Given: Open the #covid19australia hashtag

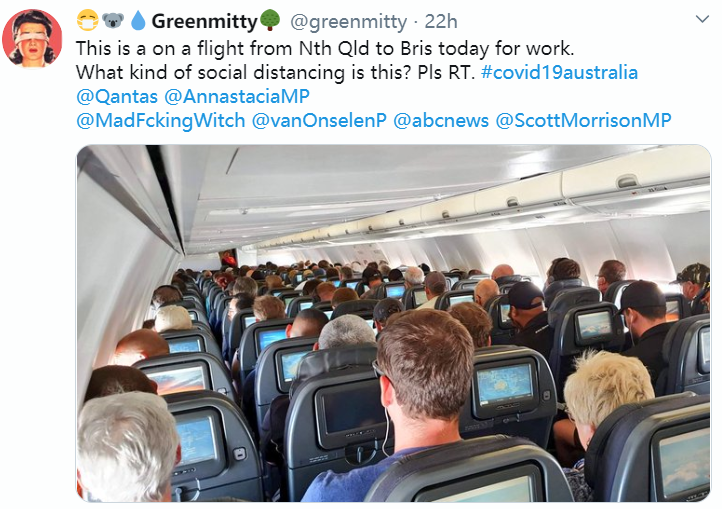Looking at the screenshot, I should [559, 72].
